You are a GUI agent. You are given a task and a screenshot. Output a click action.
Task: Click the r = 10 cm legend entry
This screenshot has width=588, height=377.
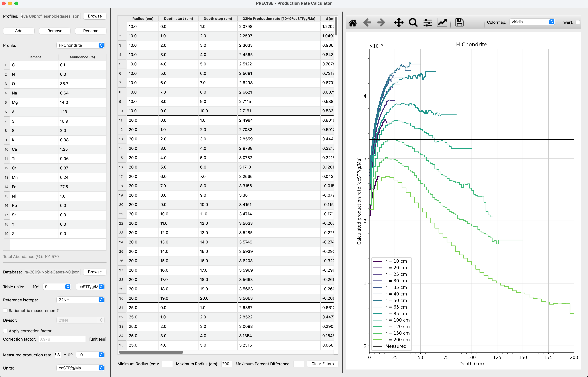coord(390,261)
